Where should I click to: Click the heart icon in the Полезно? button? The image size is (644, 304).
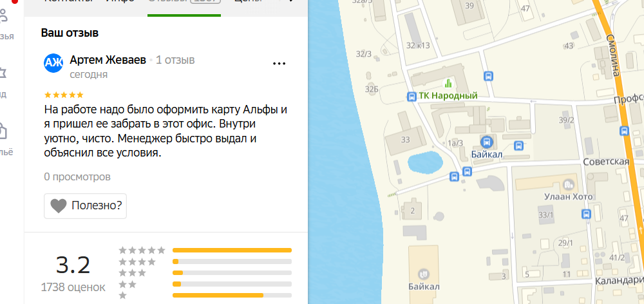(59, 206)
